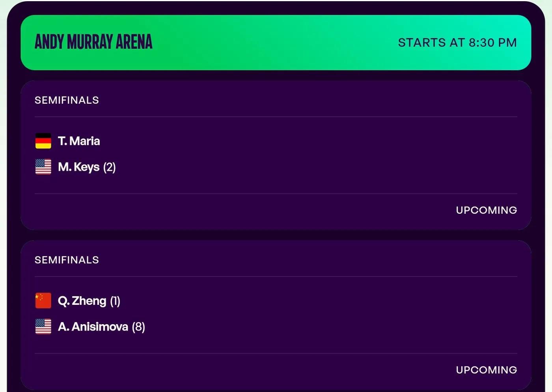This screenshot has width=552, height=392.
Task: Open T. Maria player name
Action: point(79,141)
